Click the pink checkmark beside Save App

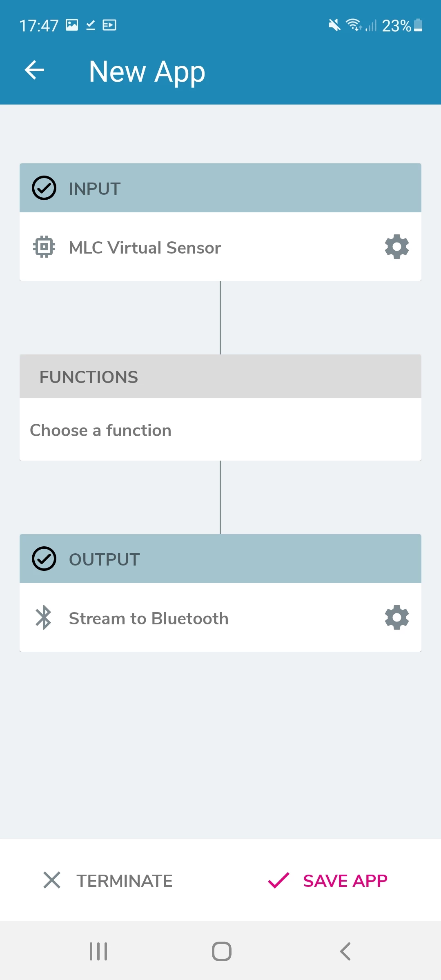point(278,880)
